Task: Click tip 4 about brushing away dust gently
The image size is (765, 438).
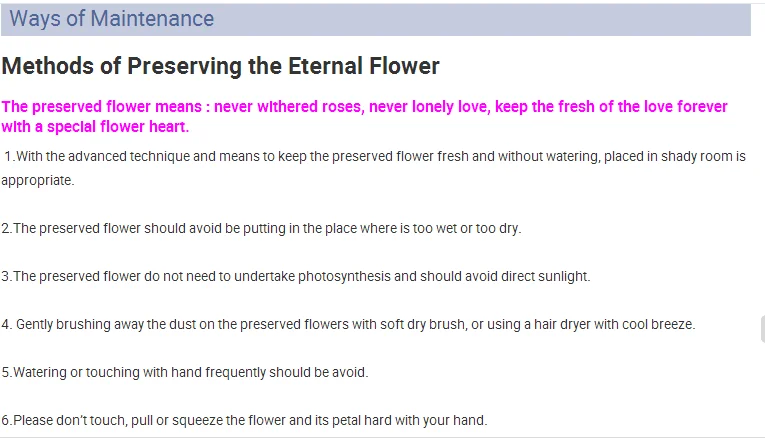Action: [348, 324]
